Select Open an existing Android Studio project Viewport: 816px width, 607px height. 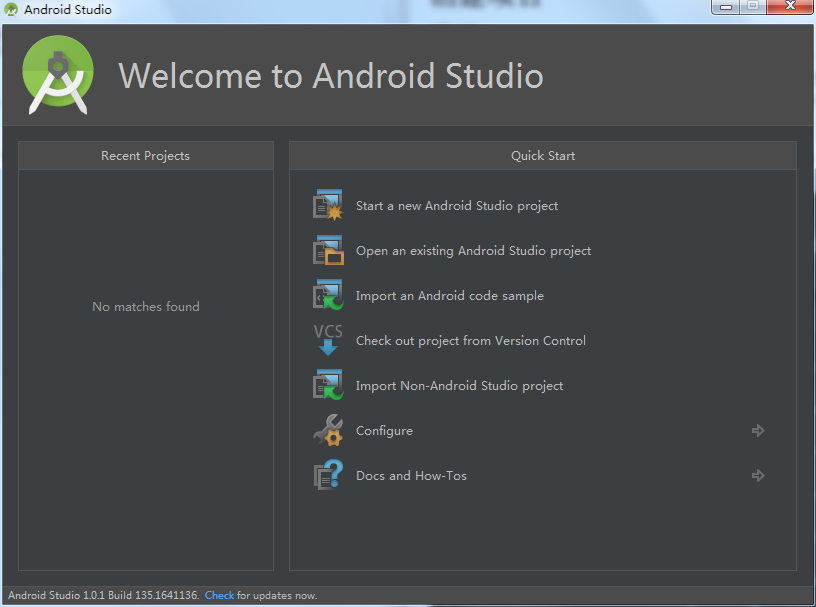click(473, 251)
